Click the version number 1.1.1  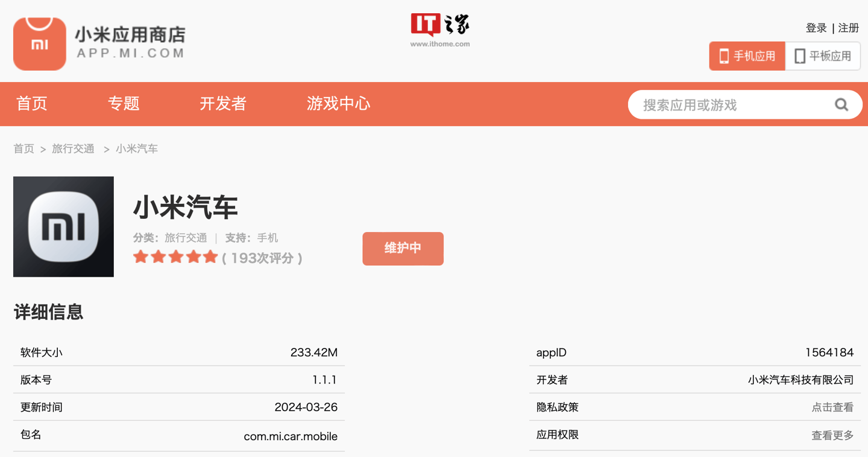pos(324,380)
